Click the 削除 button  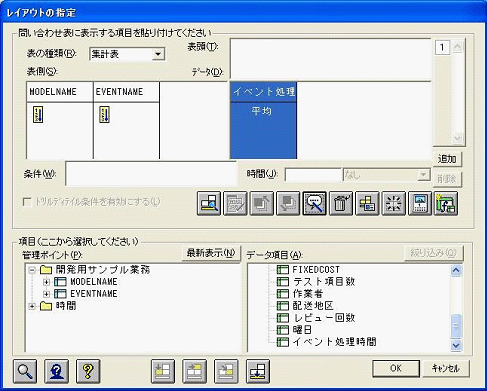pos(447,179)
